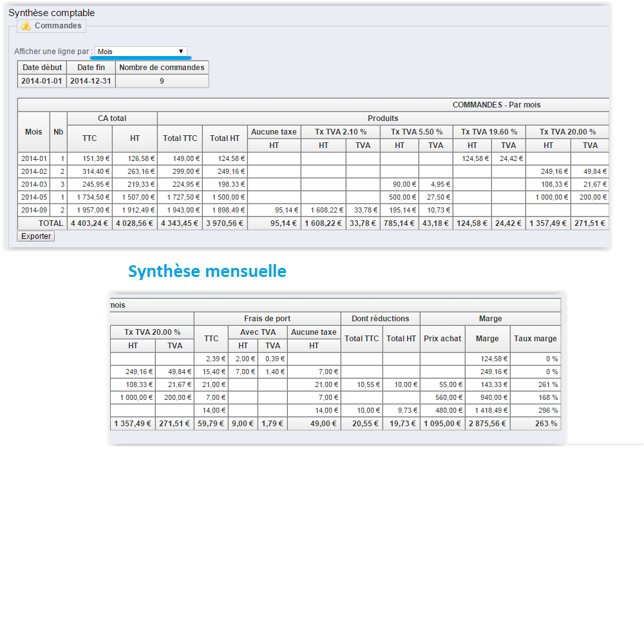
Task: Select the 2014-09 month row
Action: click(x=33, y=211)
